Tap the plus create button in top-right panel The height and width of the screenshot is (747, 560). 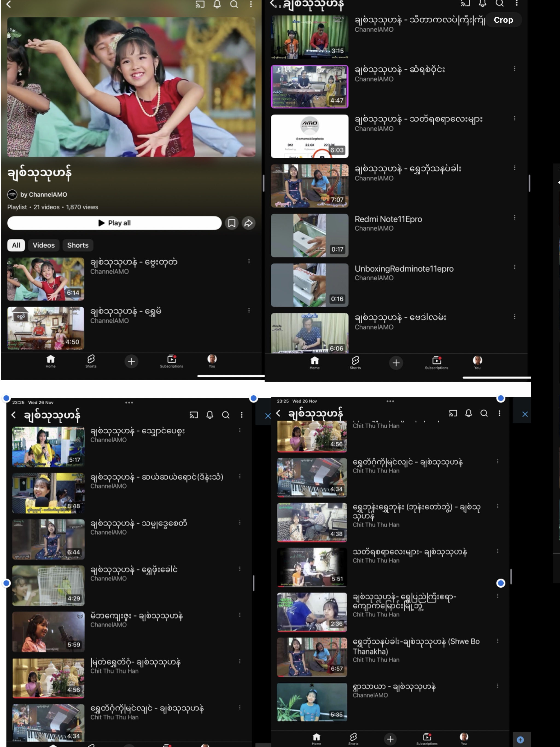pos(396,363)
